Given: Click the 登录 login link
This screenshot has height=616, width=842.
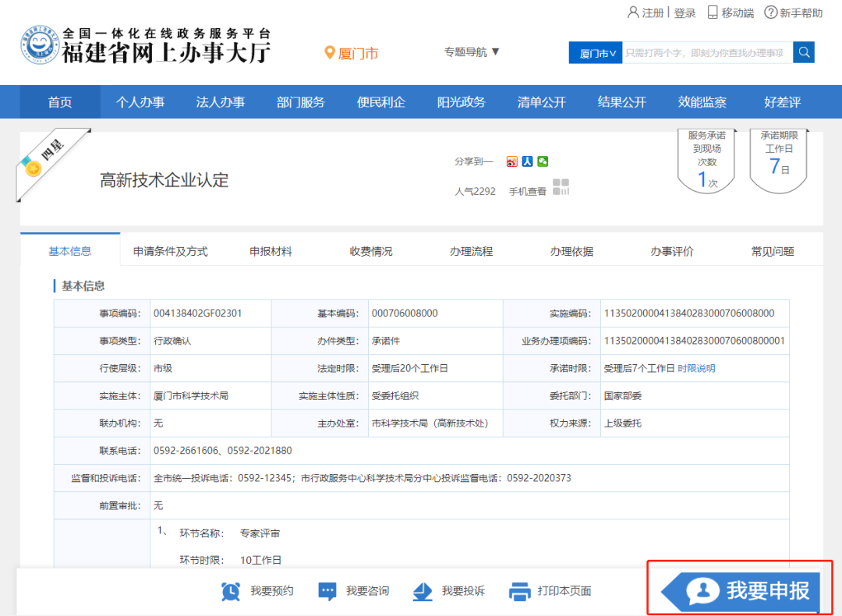Looking at the screenshot, I should click(x=685, y=12).
